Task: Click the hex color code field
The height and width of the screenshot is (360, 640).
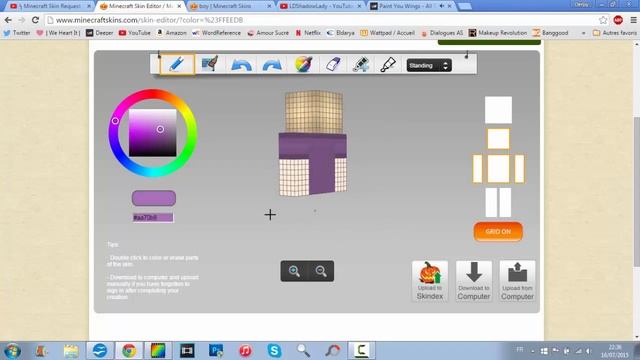Action: (153, 218)
